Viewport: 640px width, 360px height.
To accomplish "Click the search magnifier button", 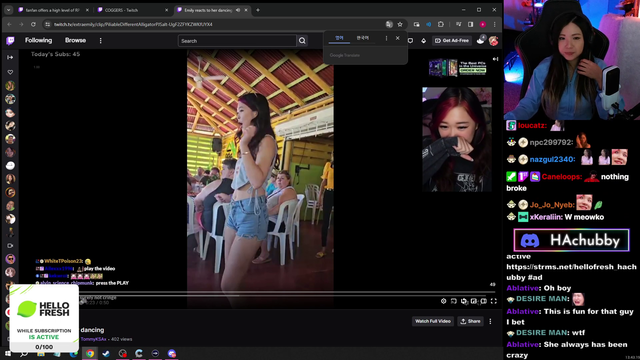I will point(302,41).
